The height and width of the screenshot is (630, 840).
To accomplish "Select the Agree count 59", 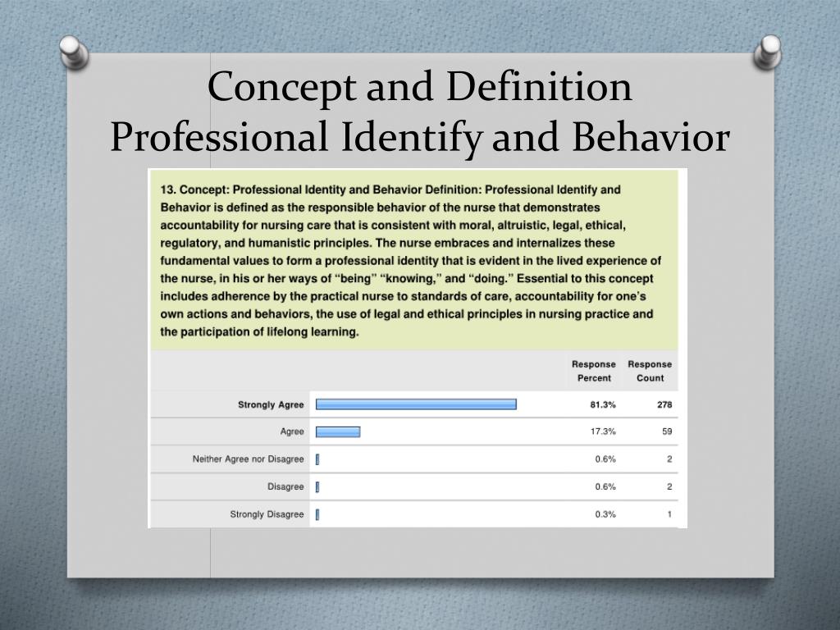I will point(667,431).
